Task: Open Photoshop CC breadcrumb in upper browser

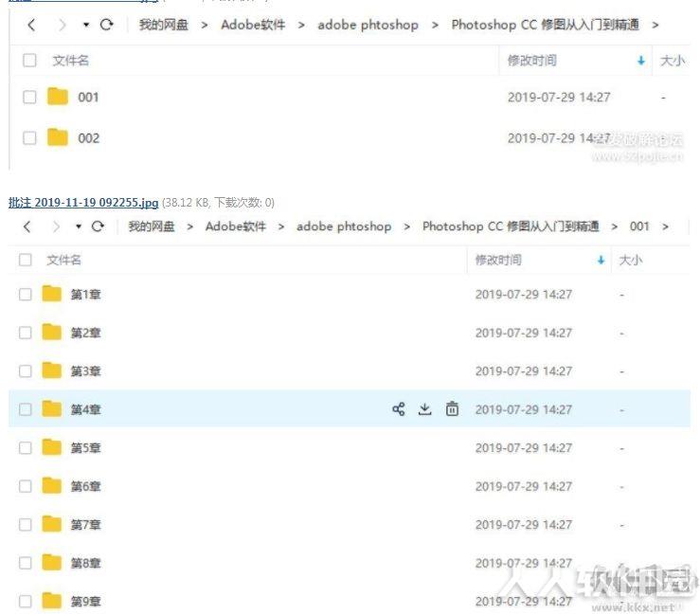Action: click(x=545, y=25)
